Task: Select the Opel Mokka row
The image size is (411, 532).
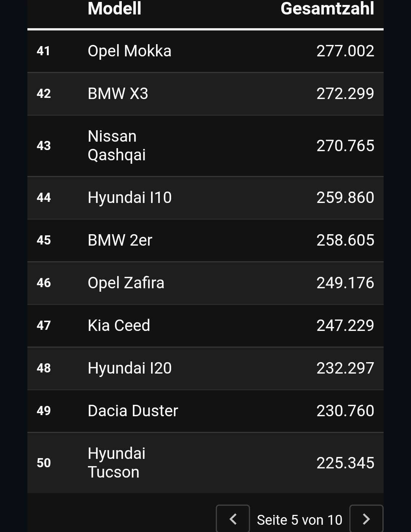Action: pyautogui.click(x=205, y=51)
